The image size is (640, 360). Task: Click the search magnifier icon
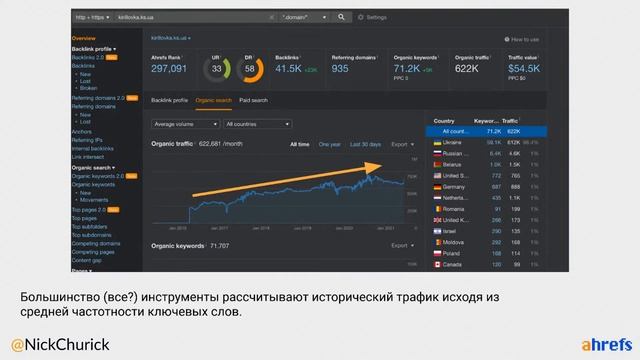point(341,17)
